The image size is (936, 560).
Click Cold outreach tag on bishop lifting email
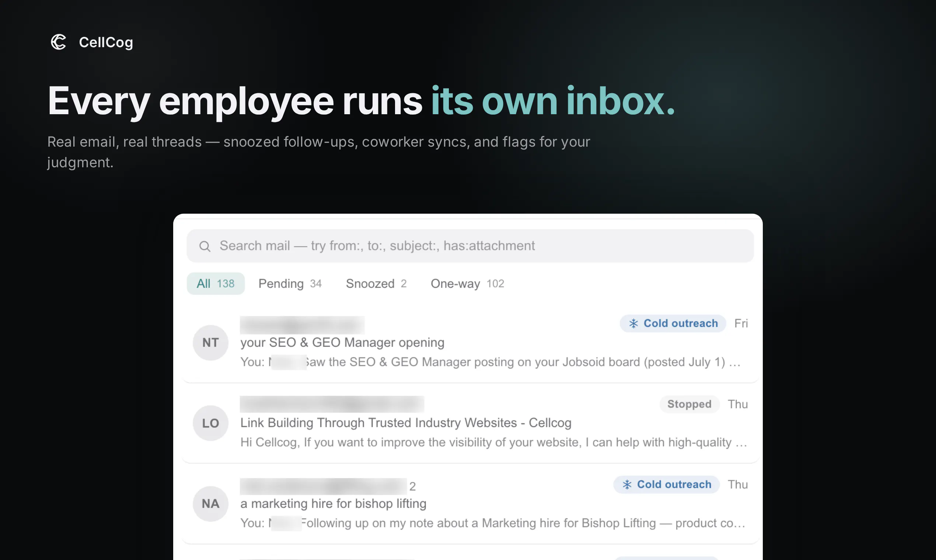point(667,484)
